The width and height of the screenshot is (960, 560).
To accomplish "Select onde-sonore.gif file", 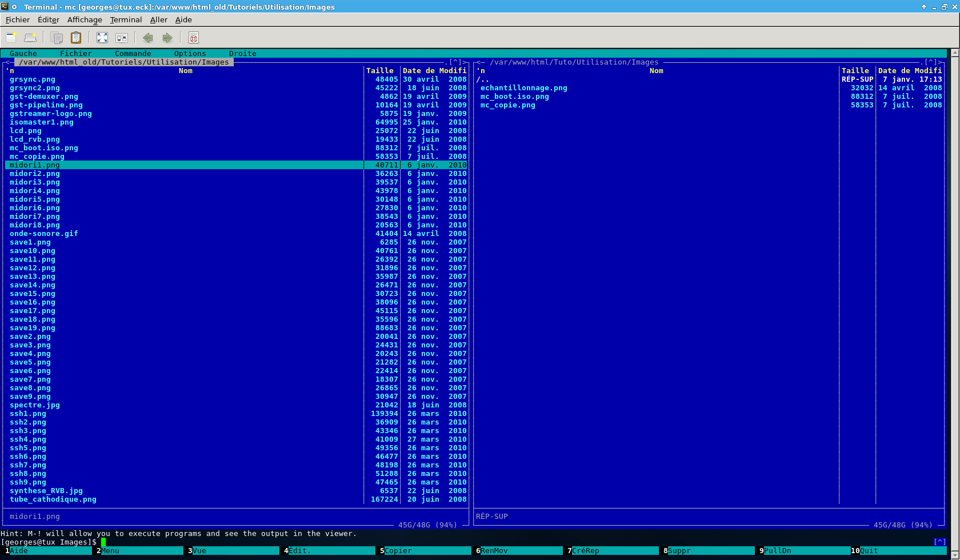I will 44,234.
